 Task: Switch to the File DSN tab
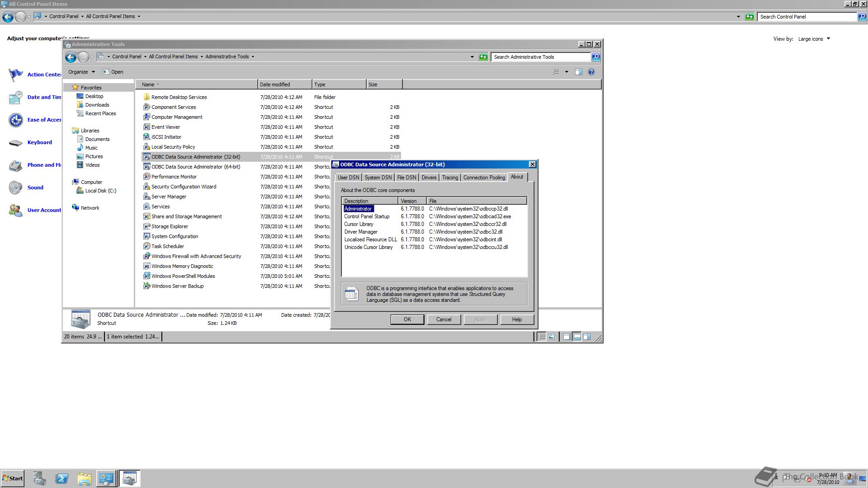point(406,178)
